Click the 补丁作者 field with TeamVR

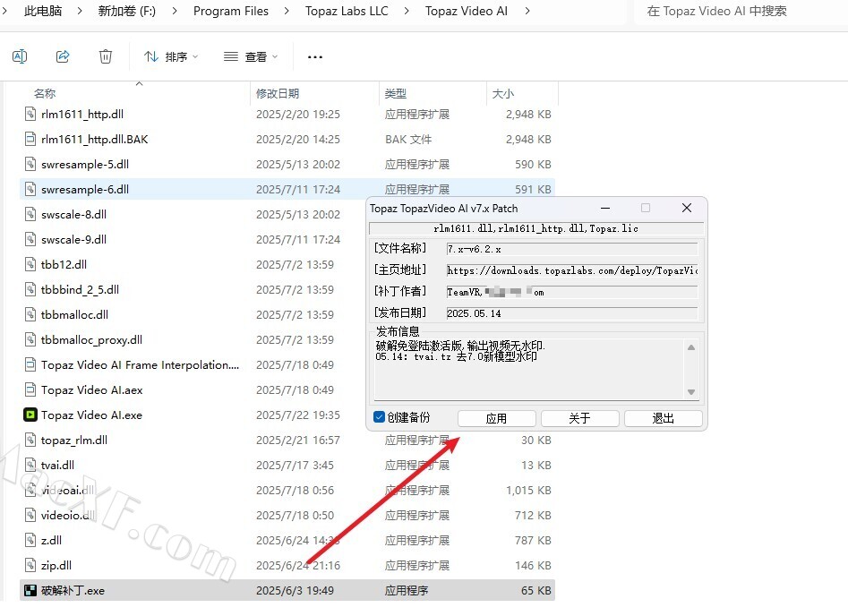[x=572, y=292]
